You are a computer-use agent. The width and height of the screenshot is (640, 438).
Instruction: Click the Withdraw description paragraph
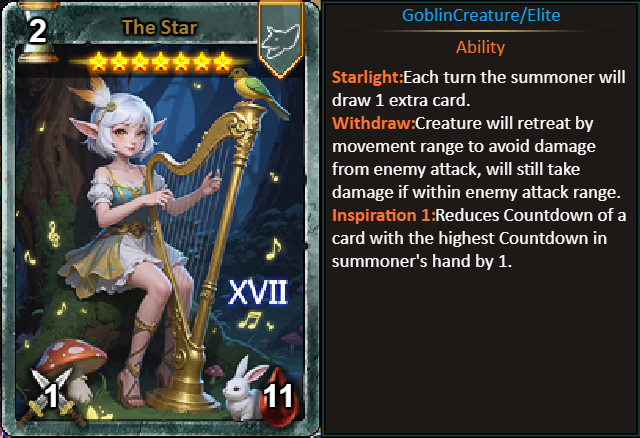(x=476, y=158)
